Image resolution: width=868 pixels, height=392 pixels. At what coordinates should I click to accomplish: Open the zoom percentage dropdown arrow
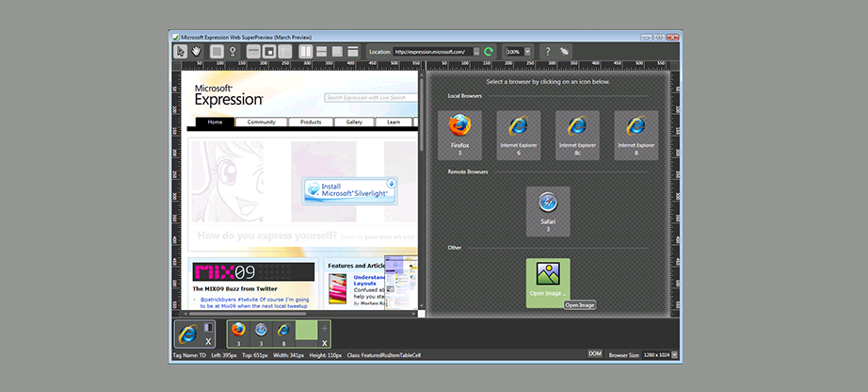(527, 52)
